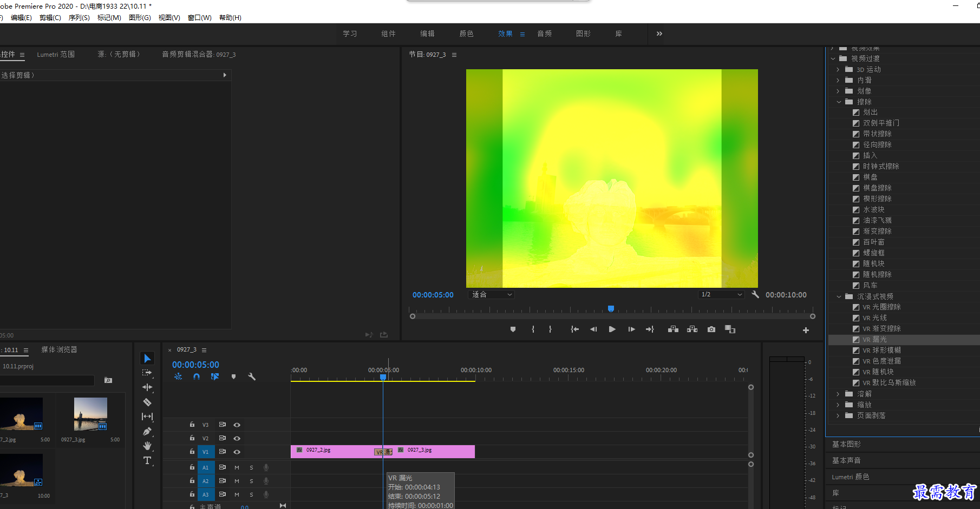Add marker in timeline header
The image size is (980, 509).
point(233,376)
